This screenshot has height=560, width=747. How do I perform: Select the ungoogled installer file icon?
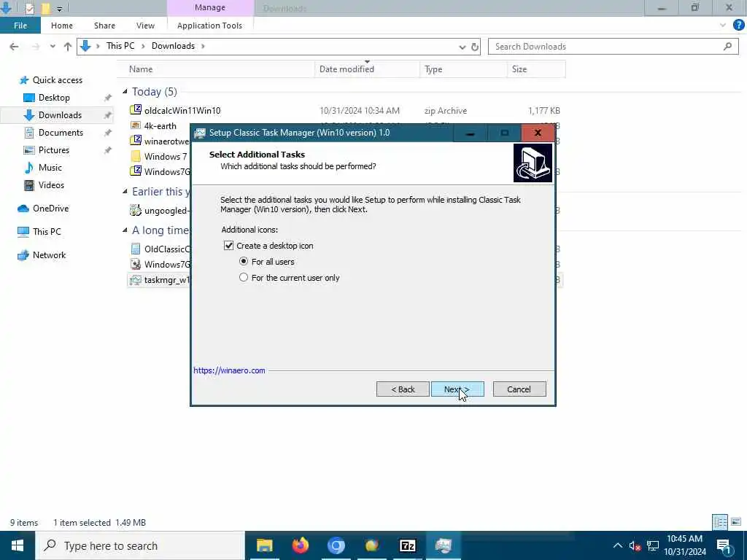[x=136, y=210]
